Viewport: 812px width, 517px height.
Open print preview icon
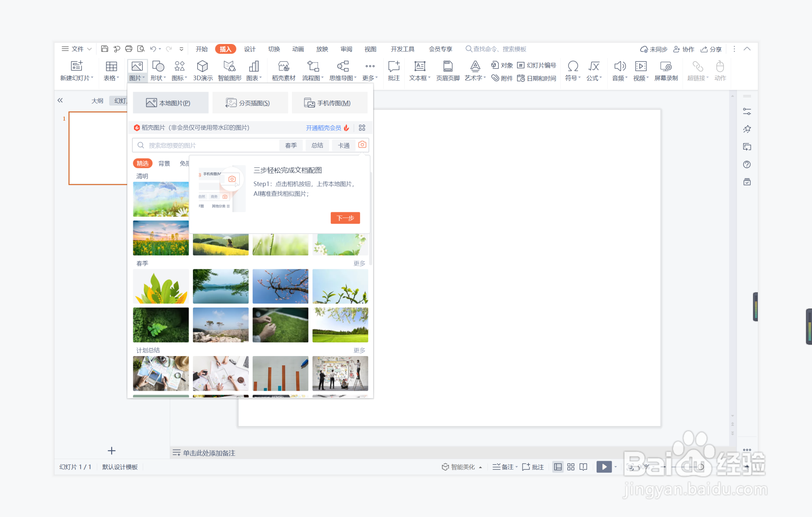(141, 49)
